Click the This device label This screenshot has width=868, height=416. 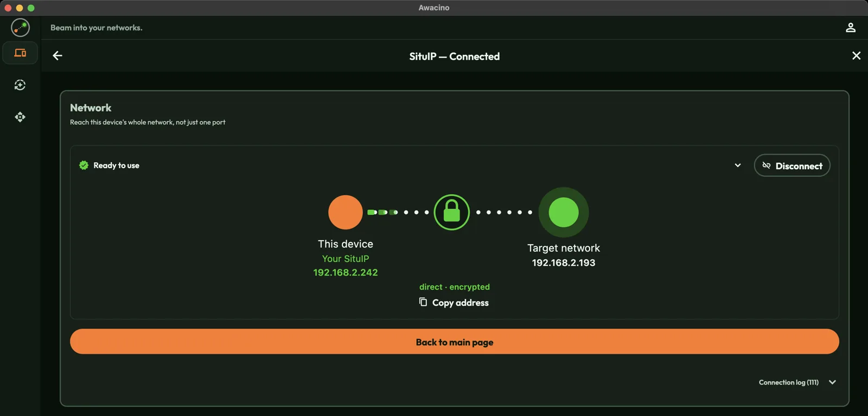(346, 244)
